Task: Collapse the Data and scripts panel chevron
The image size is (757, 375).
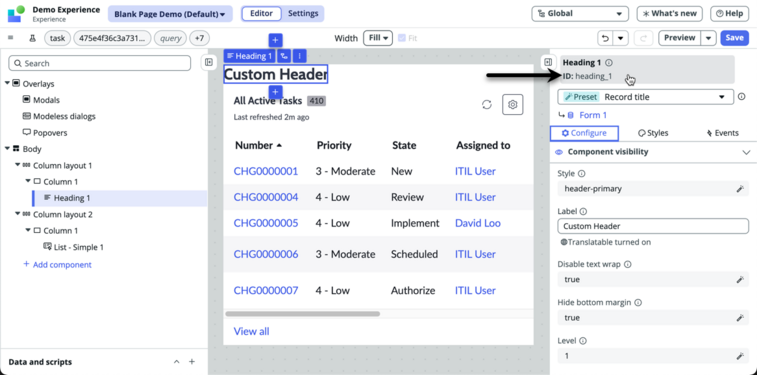Action: coord(176,361)
